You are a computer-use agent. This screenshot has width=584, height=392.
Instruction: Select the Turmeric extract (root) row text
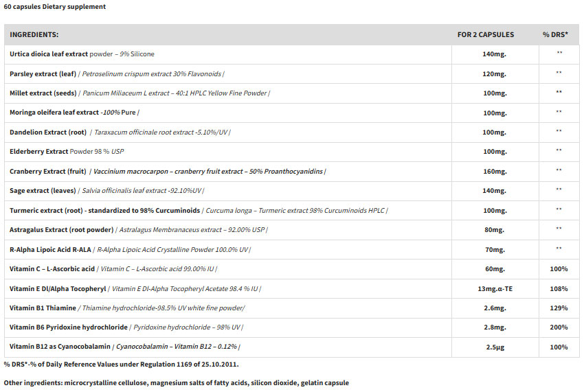pyautogui.click(x=104, y=210)
